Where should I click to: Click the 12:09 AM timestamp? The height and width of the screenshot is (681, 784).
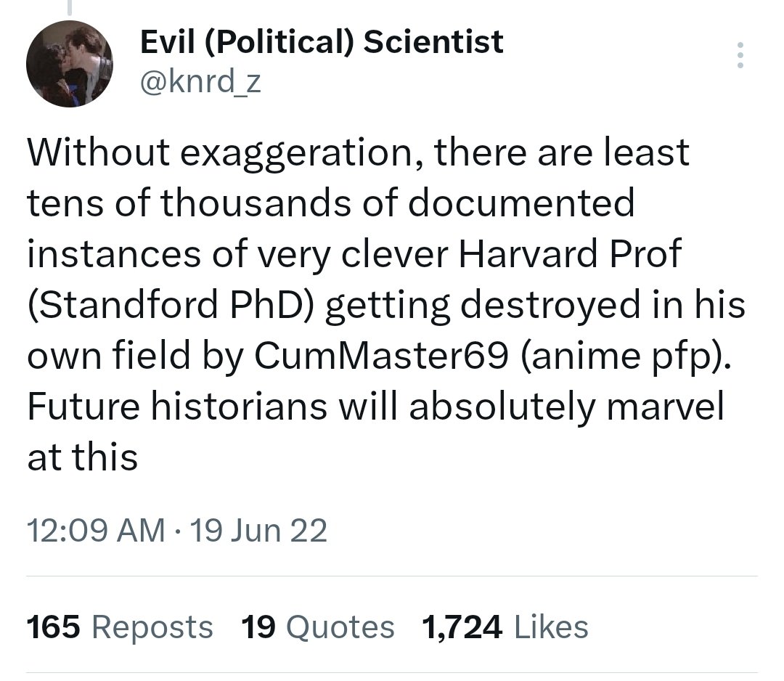(x=94, y=531)
